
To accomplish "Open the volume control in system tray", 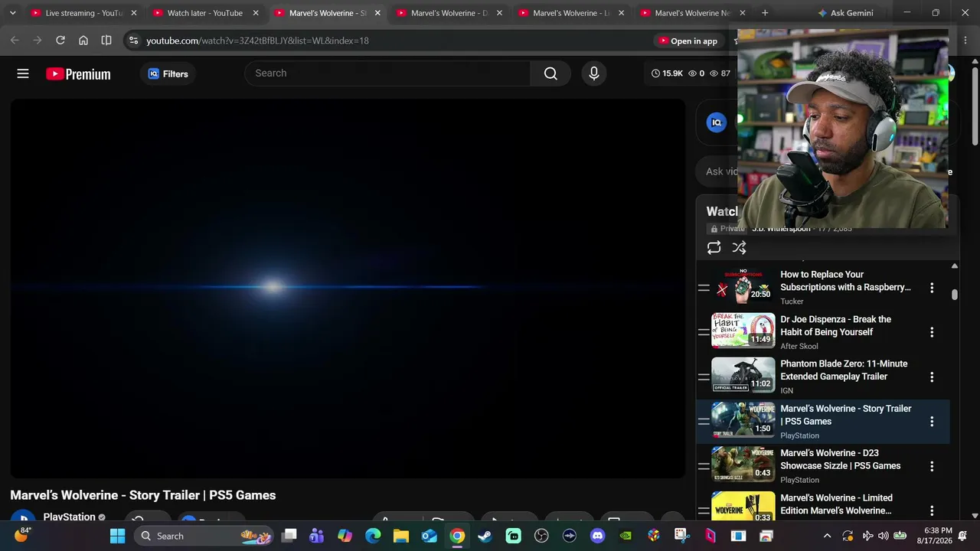I will click(x=884, y=536).
